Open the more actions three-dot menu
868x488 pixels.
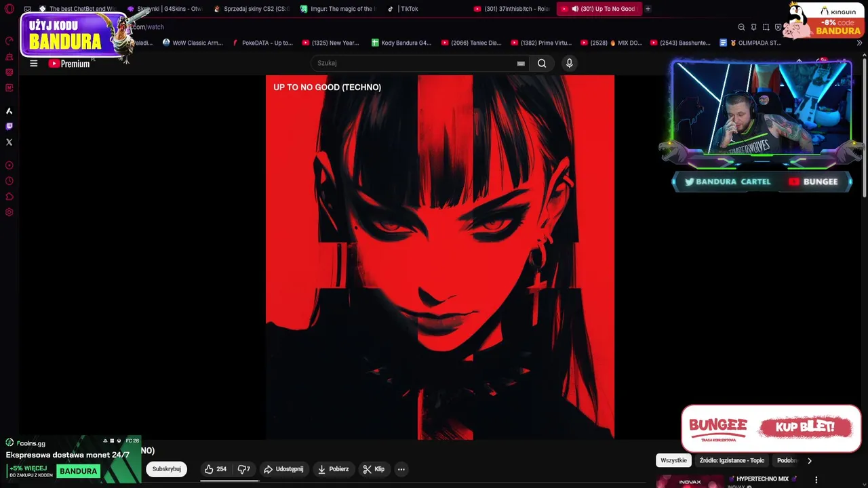[401, 469]
